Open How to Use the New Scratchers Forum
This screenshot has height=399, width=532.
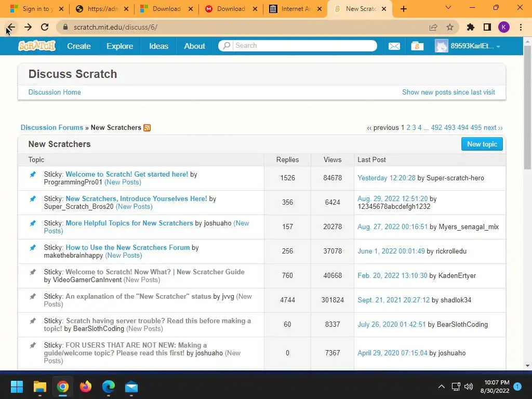click(x=128, y=248)
